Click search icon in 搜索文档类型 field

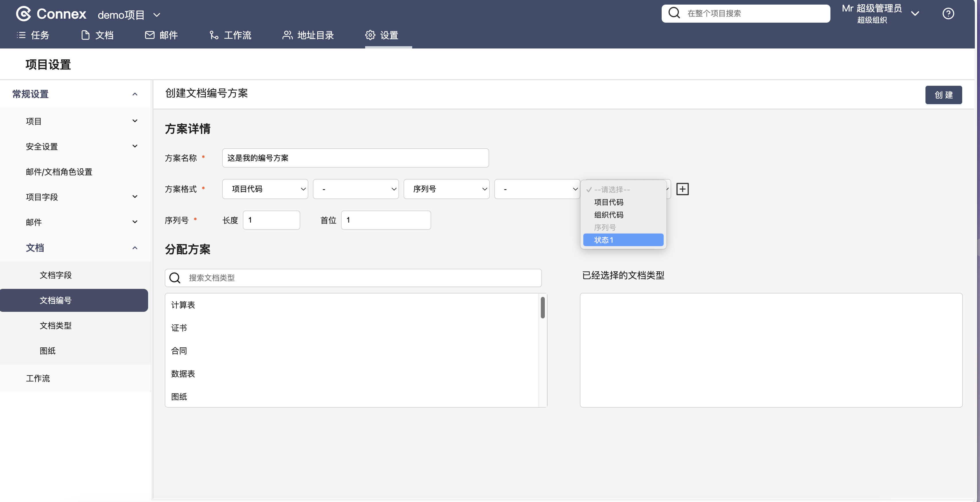175,278
